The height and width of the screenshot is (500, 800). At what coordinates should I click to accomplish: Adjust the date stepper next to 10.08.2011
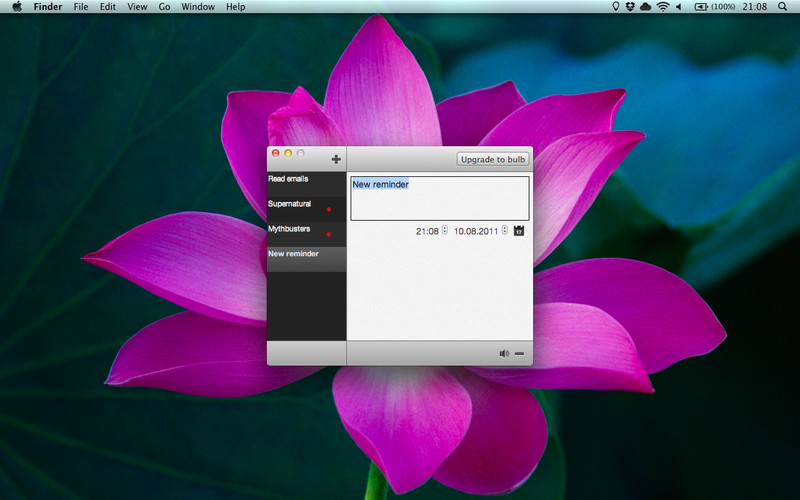coord(505,231)
